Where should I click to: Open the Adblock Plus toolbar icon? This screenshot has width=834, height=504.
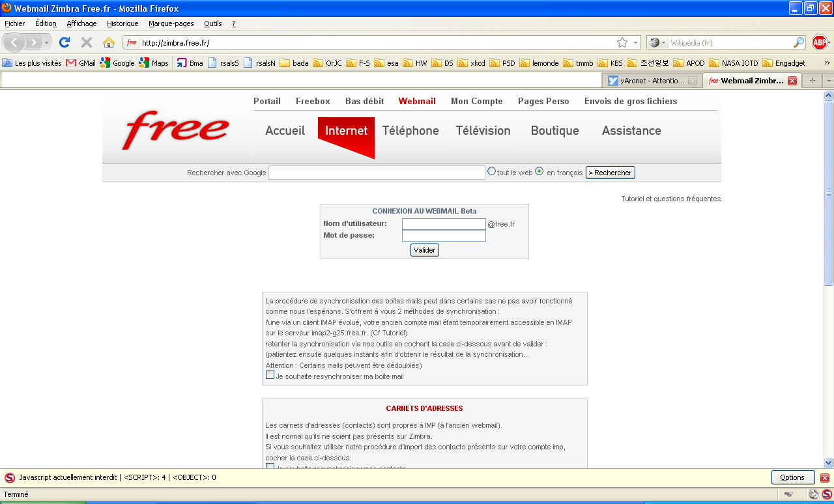(820, 42)
